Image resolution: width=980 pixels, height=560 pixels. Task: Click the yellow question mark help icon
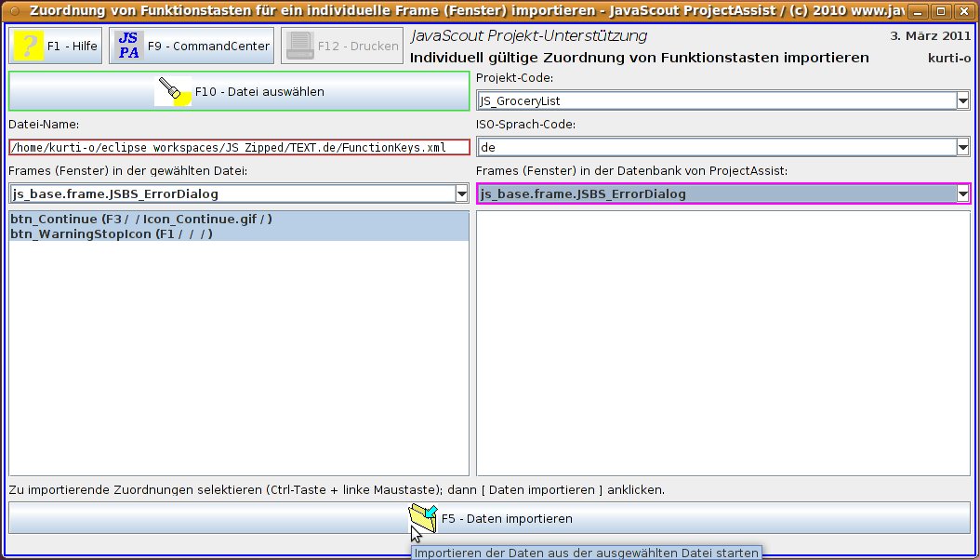click(x=29, y=46)
